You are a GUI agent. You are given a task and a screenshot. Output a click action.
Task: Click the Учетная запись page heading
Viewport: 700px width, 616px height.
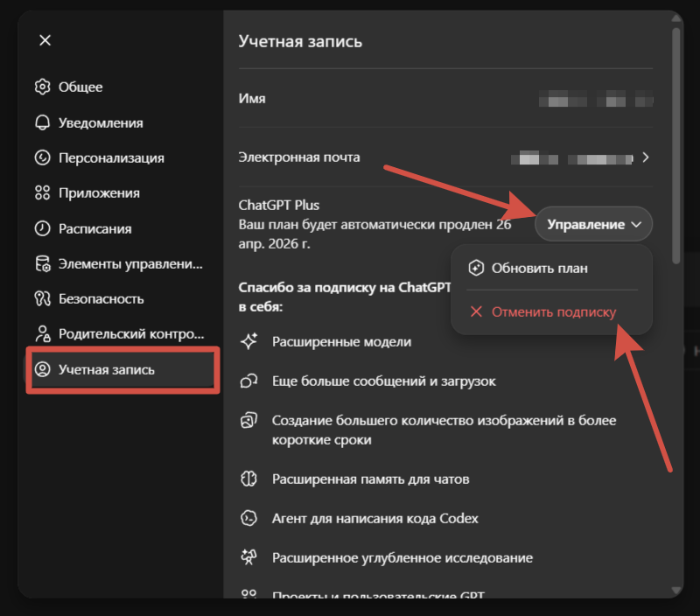(x=300, y=41)
